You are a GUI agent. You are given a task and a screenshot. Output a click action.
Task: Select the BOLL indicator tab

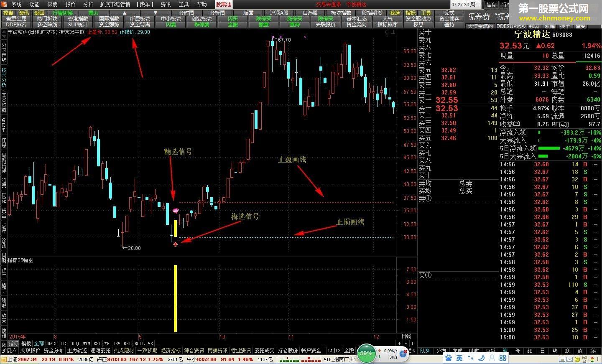coord(139,344)
